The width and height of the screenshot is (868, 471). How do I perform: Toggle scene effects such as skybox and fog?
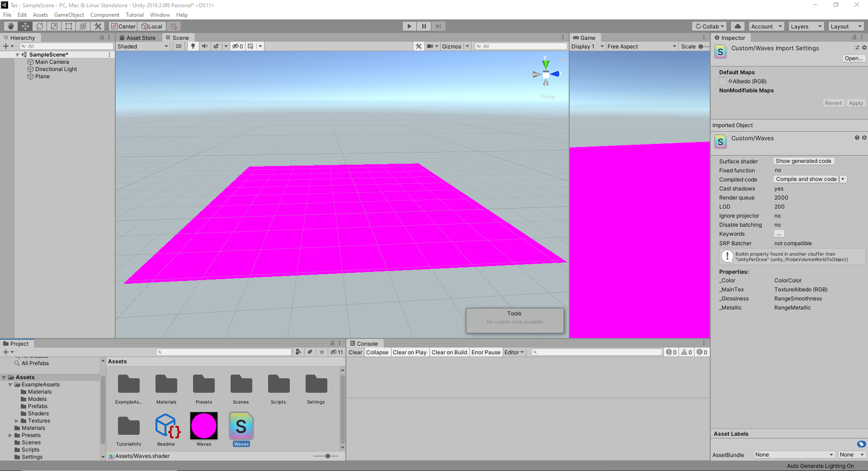point(217,46)
